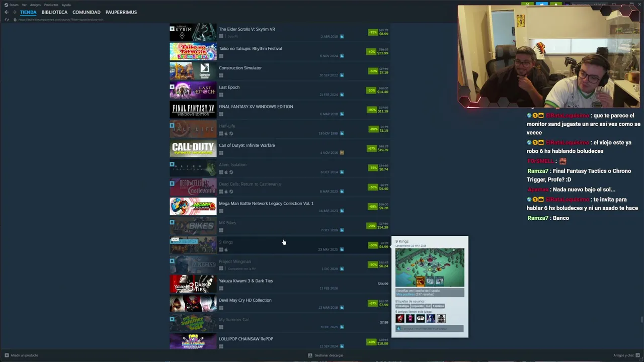Viewport: 644px width, 362px height.
Task: Open Taiko no Tatsujin: Rhythm Festival listing
Action: tap(279, 52)
